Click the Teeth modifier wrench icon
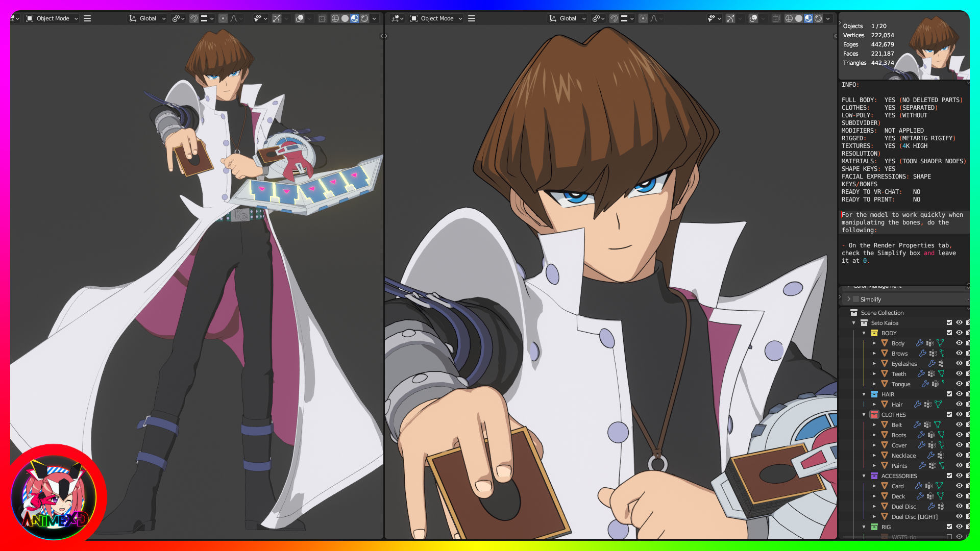The image size is (980, 551). click(x=921, y=374)
